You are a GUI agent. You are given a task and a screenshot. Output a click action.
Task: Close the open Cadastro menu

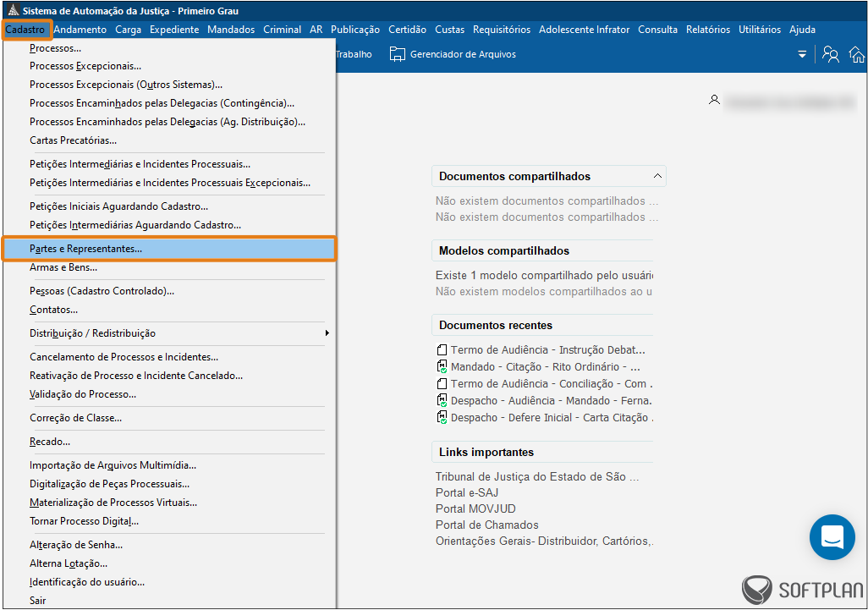(x=25, y=30)
